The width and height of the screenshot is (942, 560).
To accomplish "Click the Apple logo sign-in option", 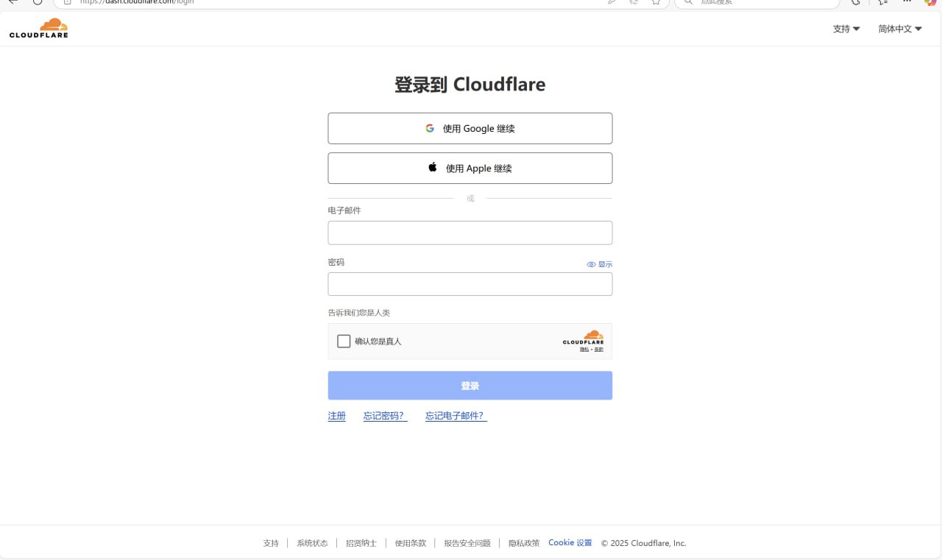I will point(433,168).
